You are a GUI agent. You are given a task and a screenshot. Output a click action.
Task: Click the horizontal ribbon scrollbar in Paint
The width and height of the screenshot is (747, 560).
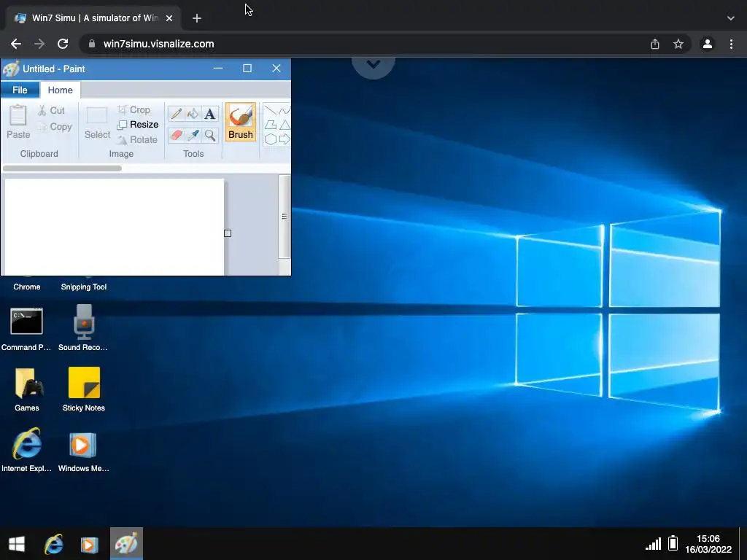click(x=62, y=168)
